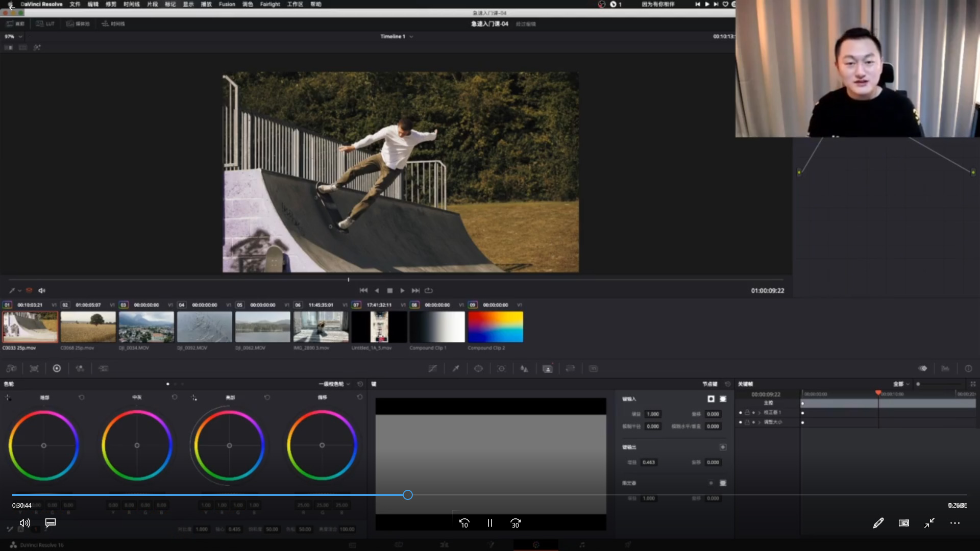Pick white point crosshair for Gain

click(x=194, y=397)
